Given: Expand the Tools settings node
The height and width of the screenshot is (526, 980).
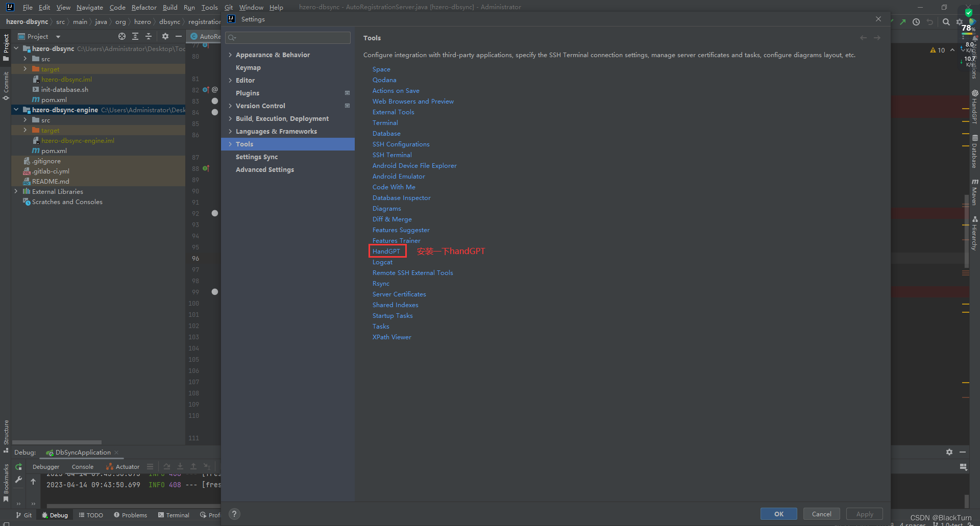Looking at the screenshot, I should [x=230, y=144].
